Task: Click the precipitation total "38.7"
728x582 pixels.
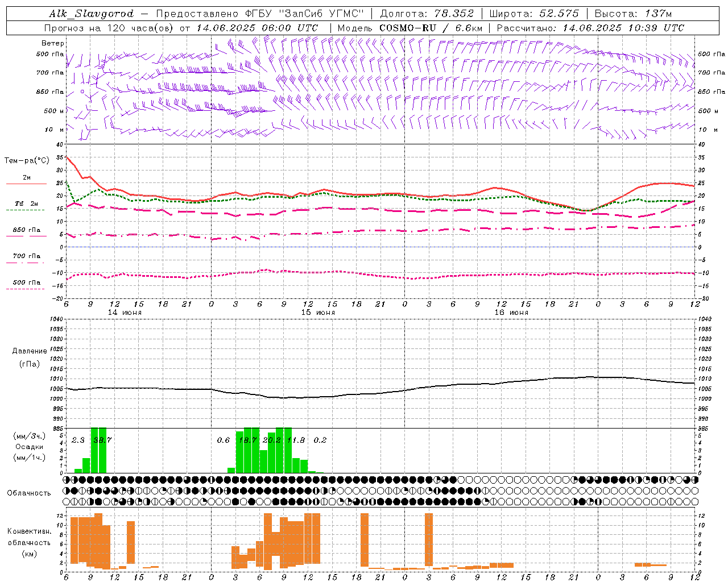Action: [102, 440]
